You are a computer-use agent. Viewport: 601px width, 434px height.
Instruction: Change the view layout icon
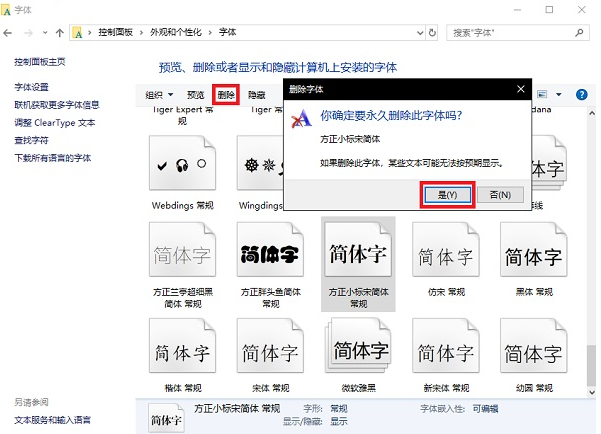tap(542, 94)
